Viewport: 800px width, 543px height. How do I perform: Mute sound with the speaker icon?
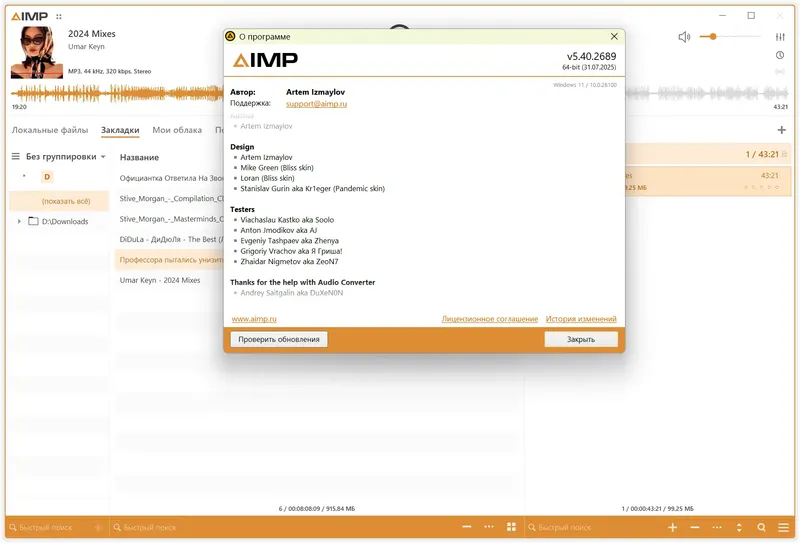[x=684, y=37]
